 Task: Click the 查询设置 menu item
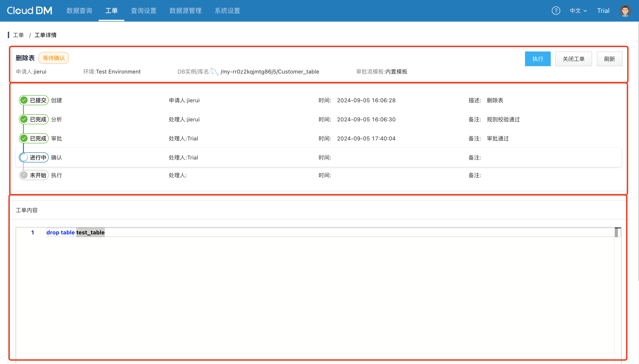point(143,11)
